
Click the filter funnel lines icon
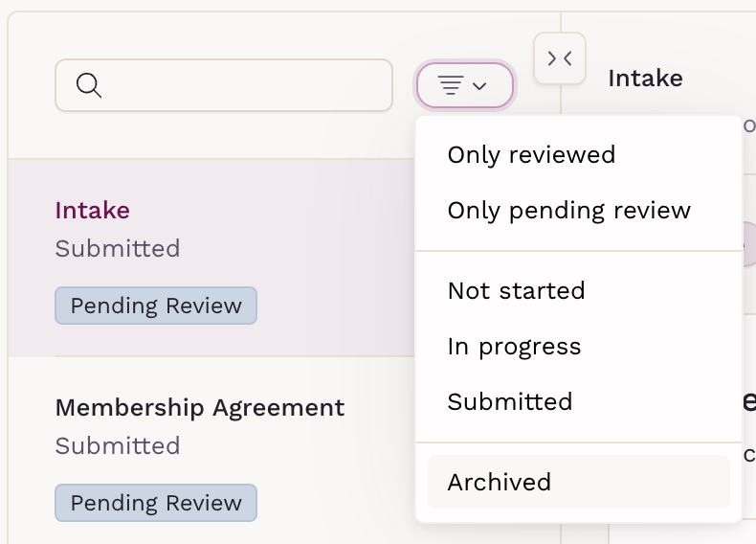(x=451, y=85)
